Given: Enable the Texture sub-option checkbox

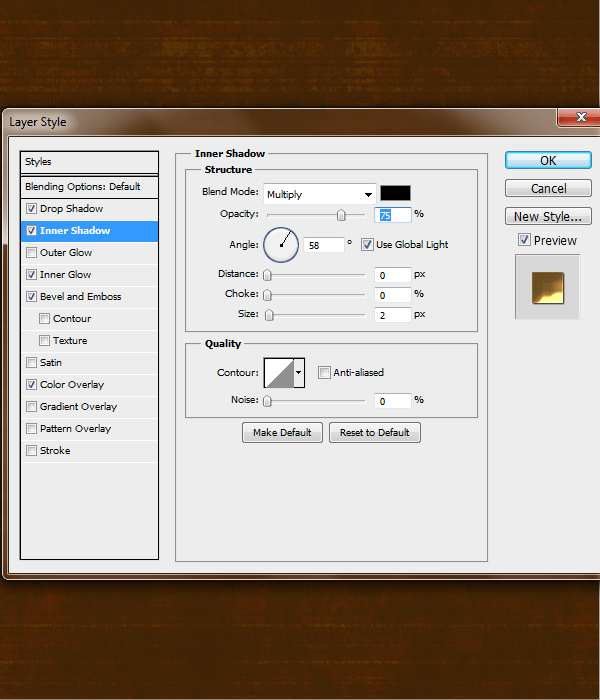Looking at the screenshot, I should (x=44, y=341).
